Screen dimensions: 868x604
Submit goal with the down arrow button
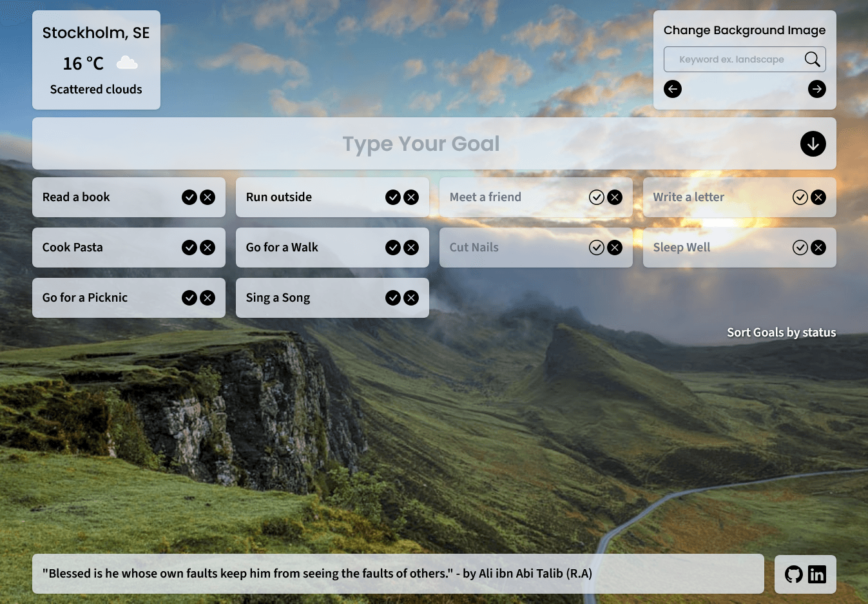(813, 144)
